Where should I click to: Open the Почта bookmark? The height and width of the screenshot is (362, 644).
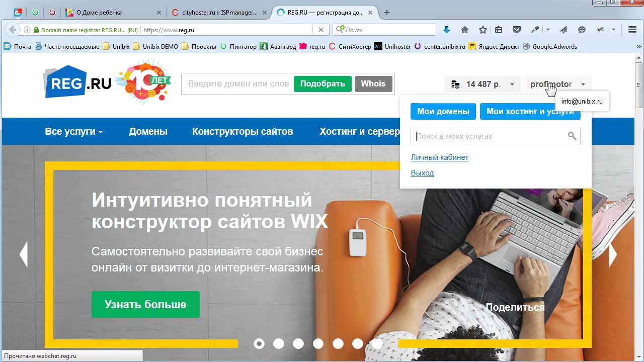[x=18, y=46]
